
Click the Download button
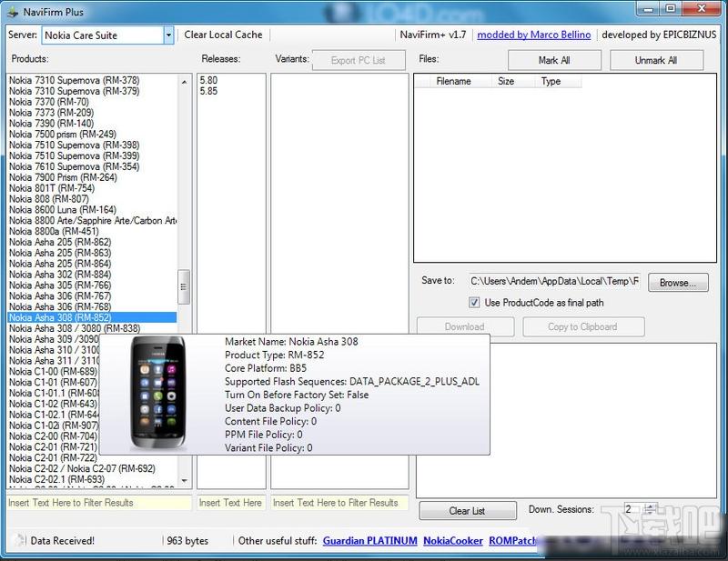(465, 326)
